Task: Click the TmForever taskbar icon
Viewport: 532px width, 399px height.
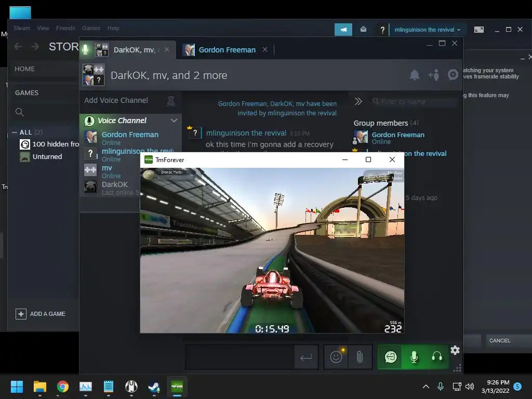Action: pyautogui.click(x=177, y=387)
